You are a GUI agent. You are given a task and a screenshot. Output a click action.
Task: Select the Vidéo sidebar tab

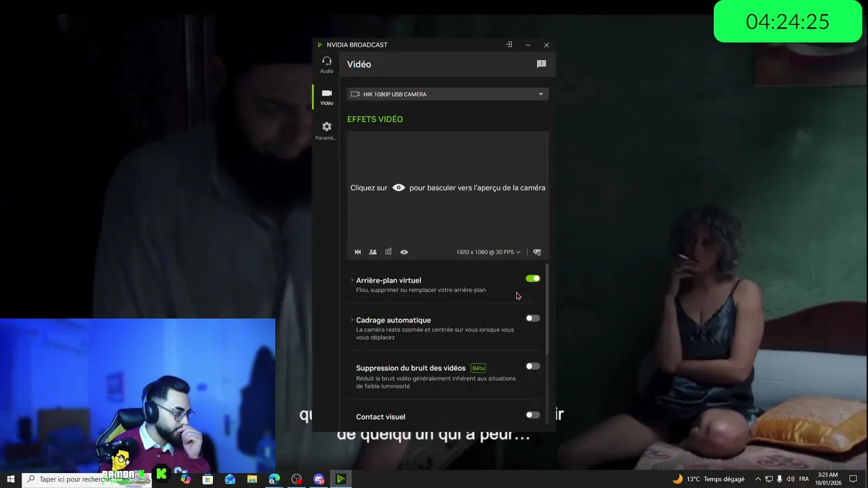coord(327,97)
